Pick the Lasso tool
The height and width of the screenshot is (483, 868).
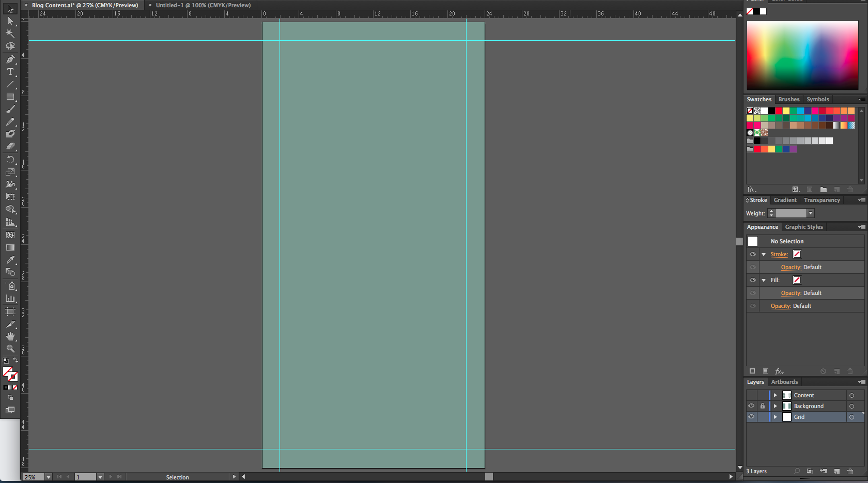(x=10, y=46)
